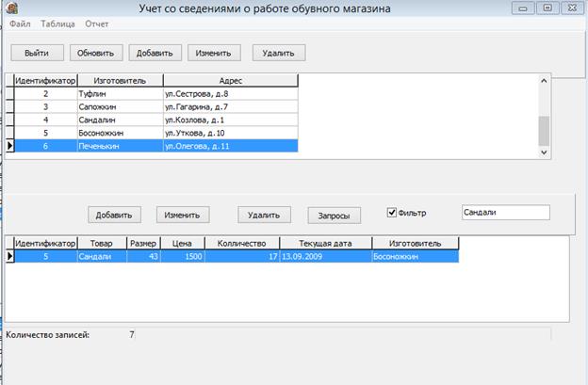Select the Сапожкин manufacturer cell

[x=120, y=106]
